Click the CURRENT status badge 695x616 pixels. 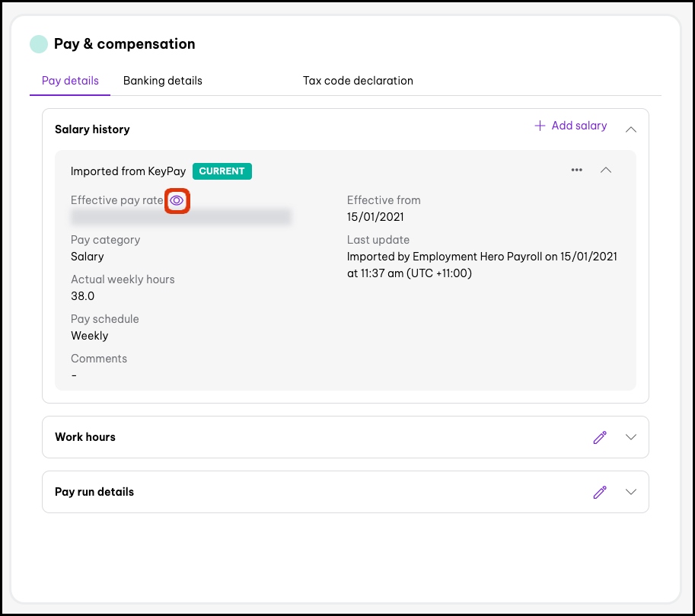222,171
